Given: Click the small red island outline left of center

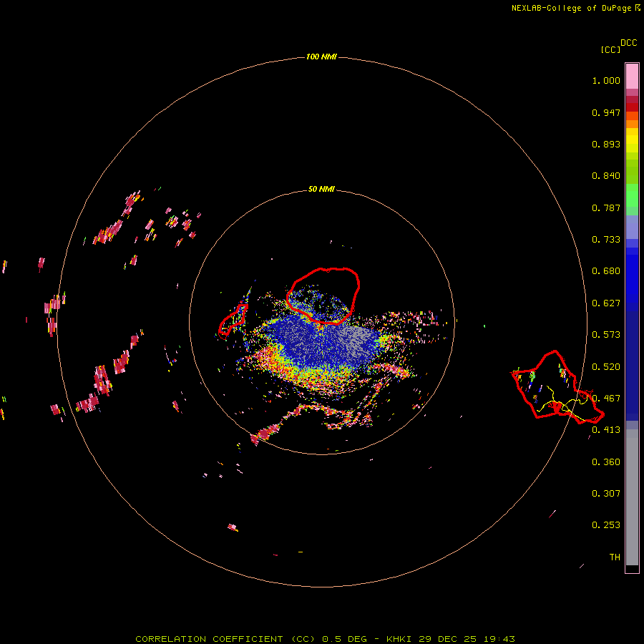Looking at the screenshot, I should [x=233, y=320].
